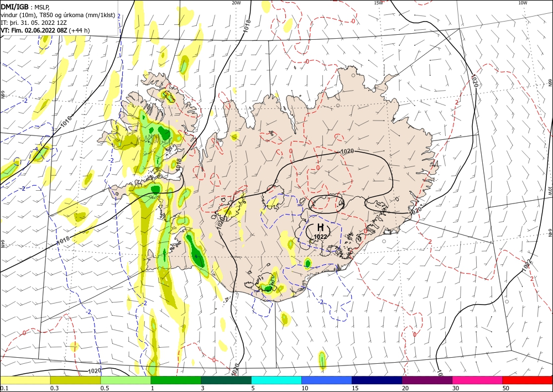Screen dimensions: 553x392
Task: Click the '1022' isobar label on eastern contour
Action: (526, 265)
